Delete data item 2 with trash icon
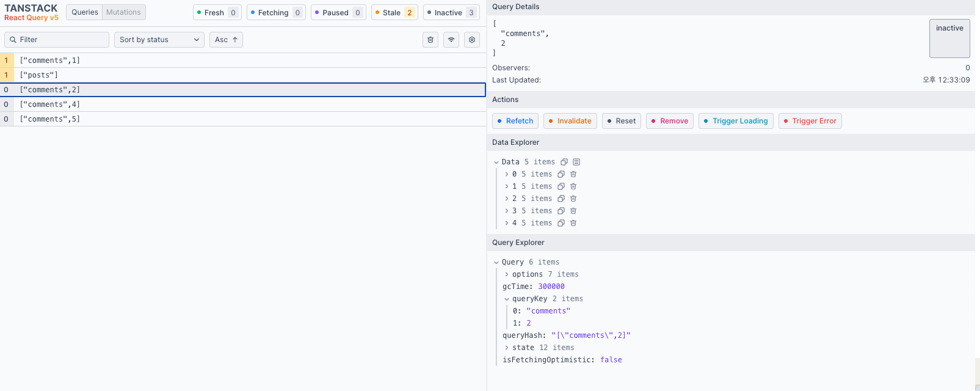Screen dimensions: 980x391 pos(573,199)
